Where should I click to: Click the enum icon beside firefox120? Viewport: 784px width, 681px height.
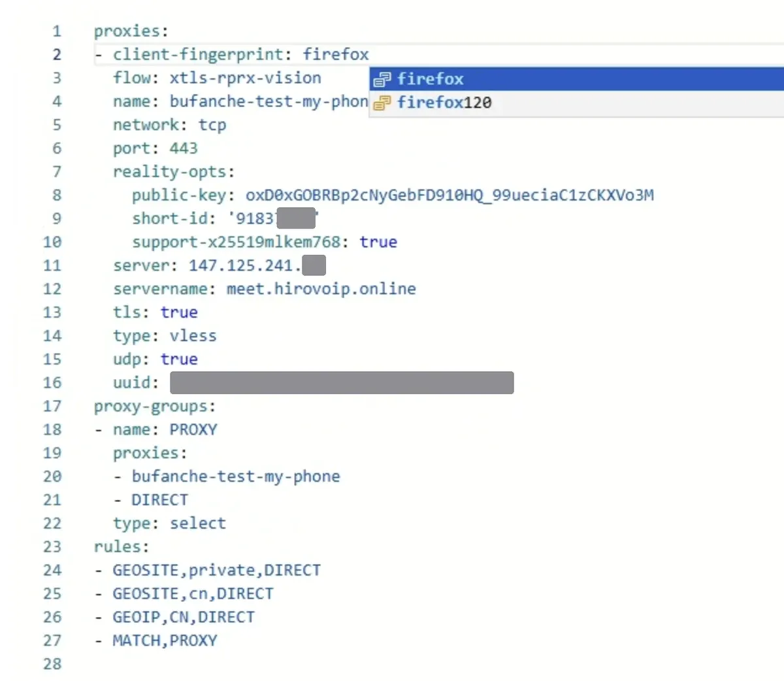click(x=382, y=103)
